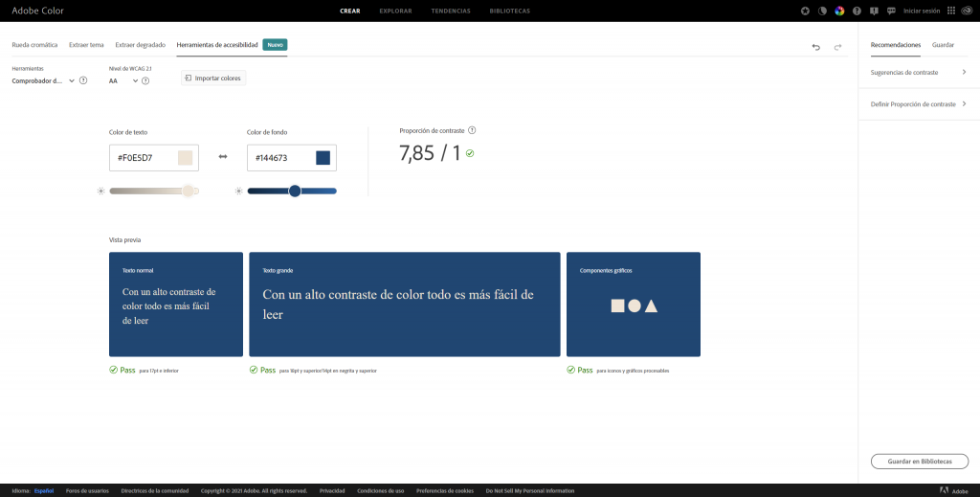Click the background color swatch #144673
980x497 pixels.
pyautogui.click(x=323, y=158)
